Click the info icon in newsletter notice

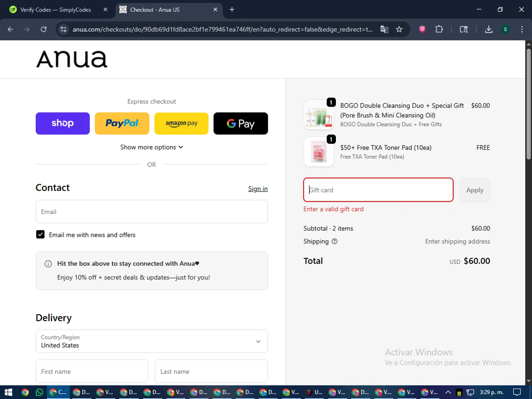click(x=48, y=264)
